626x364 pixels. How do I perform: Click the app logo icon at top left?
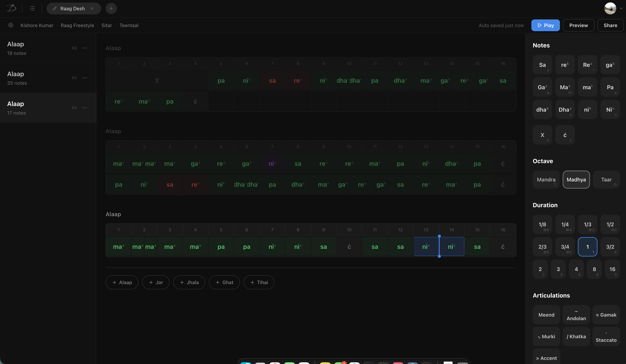click(x=11, y=8)
